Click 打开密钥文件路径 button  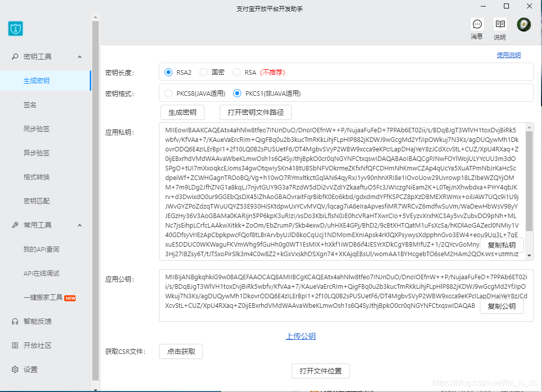(x=256, y=112)
